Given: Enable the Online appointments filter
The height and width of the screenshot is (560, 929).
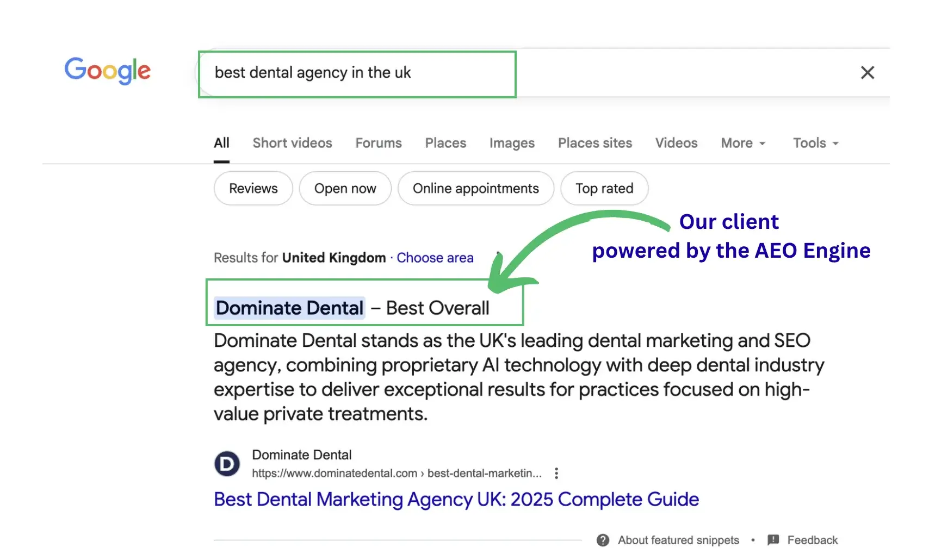Looking at the screenshot, I should [x=475, y=188].
